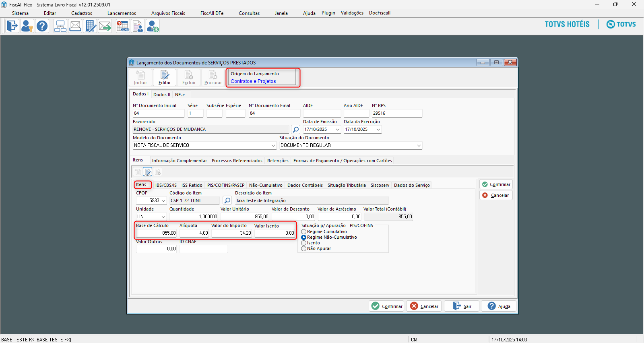Click the Editar pencil document icon

coord(165,77)
